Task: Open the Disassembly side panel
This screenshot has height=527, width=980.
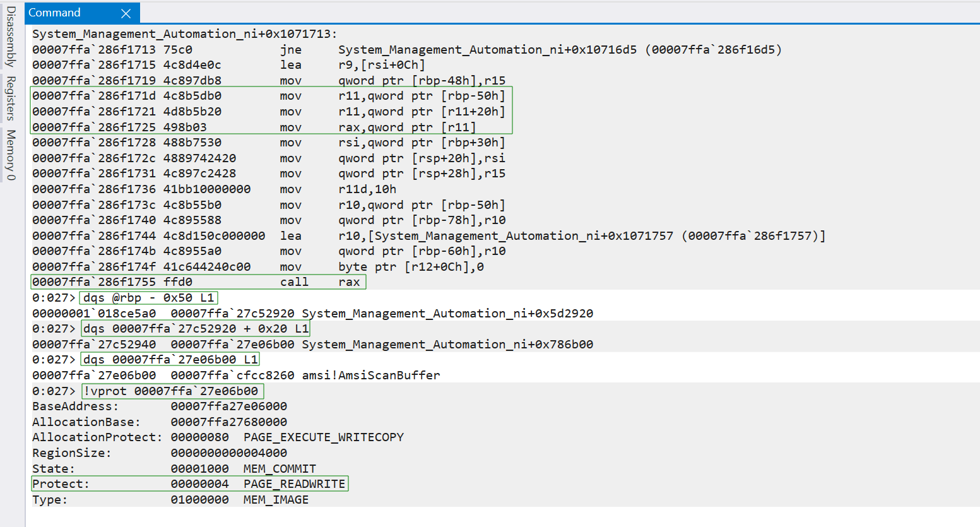Action: pos(10,37)
